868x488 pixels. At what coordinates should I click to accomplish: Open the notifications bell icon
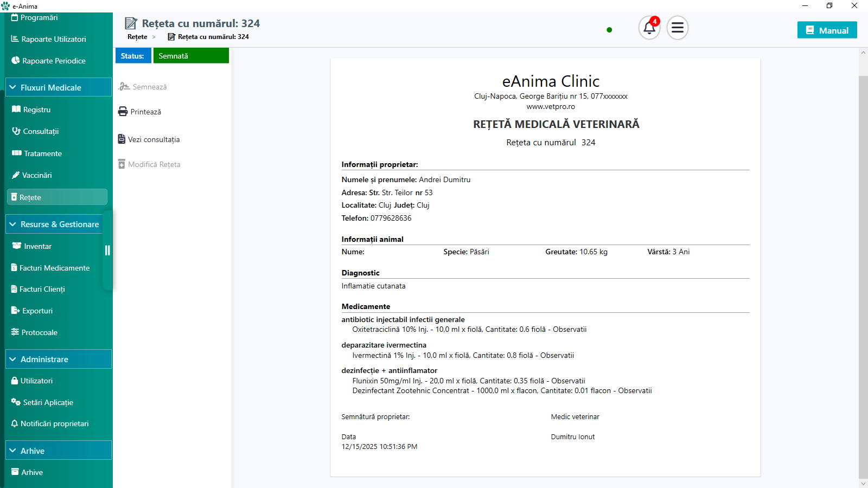[x=649, y=28]
